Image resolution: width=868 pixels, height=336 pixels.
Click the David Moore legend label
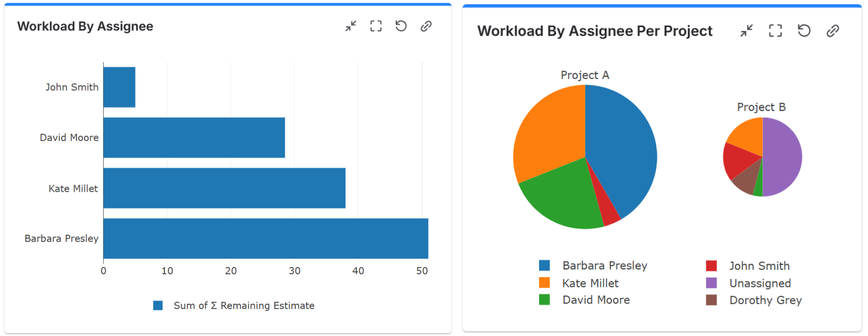tap(596, 300)
